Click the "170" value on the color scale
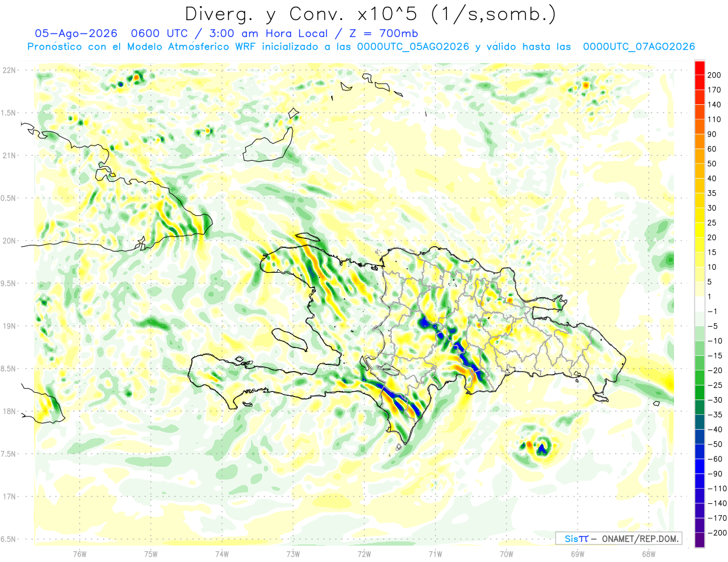728x562 pixels. (714, 90)
